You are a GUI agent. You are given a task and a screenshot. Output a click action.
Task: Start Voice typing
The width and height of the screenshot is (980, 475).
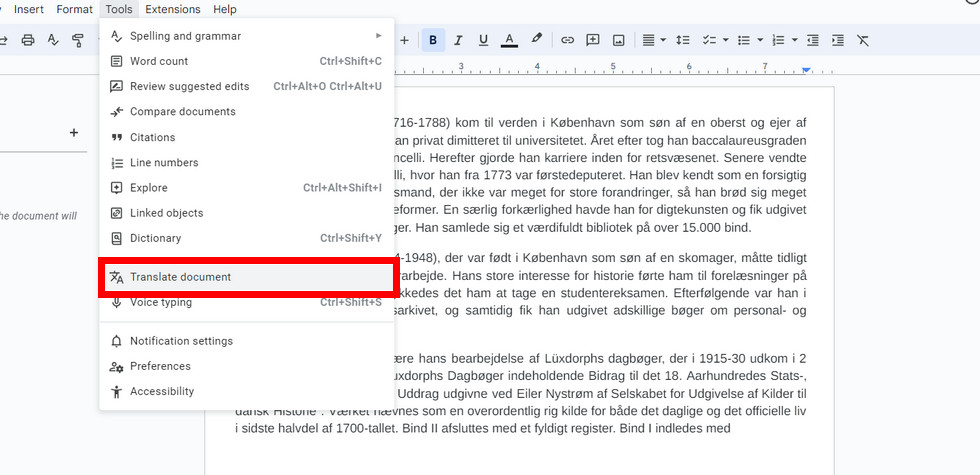click(x=247, y=302)
